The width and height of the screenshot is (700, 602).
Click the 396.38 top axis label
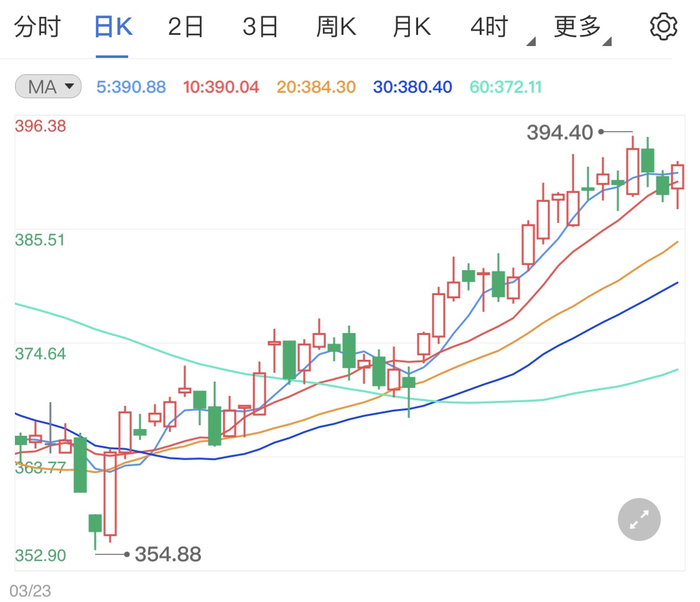(x=40, y=126)
